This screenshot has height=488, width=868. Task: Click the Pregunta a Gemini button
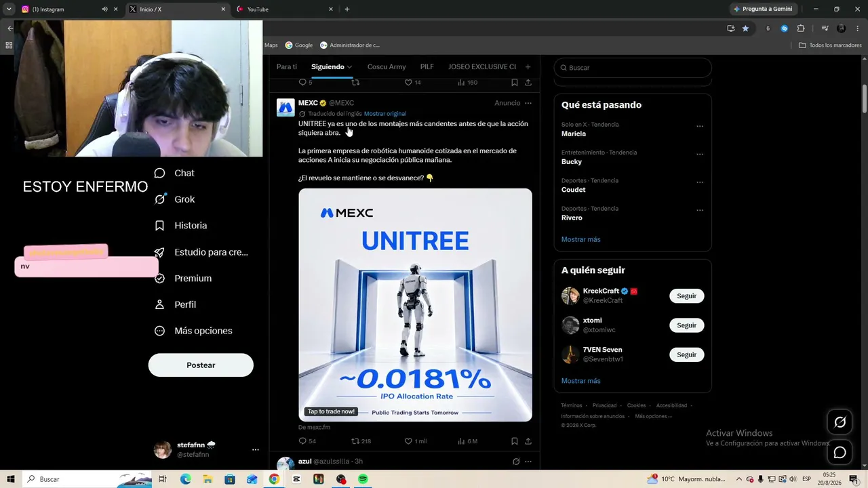click(x=763, y=9)
